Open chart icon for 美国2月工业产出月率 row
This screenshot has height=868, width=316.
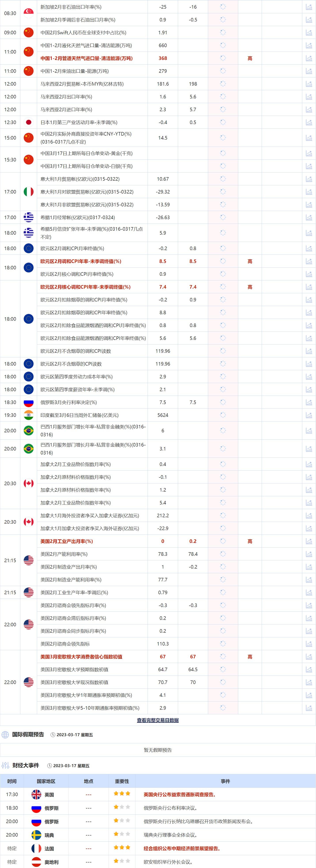(x=308, y=541)
